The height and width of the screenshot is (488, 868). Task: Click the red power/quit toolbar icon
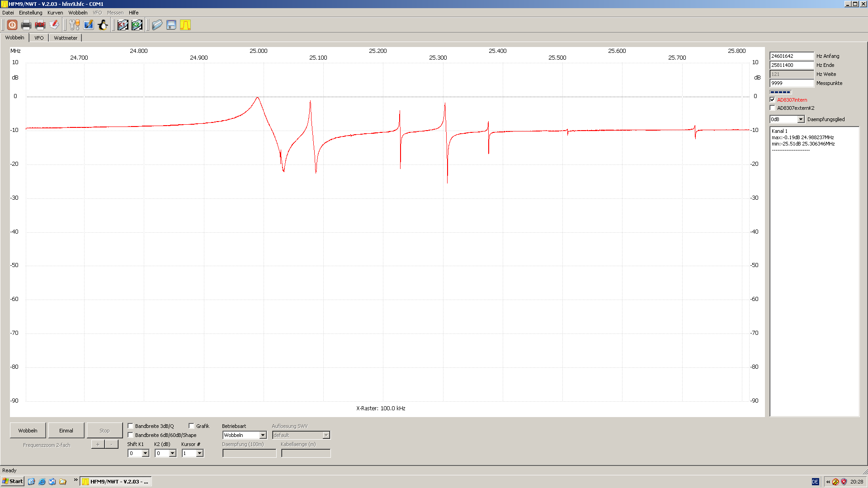[12, 25]
